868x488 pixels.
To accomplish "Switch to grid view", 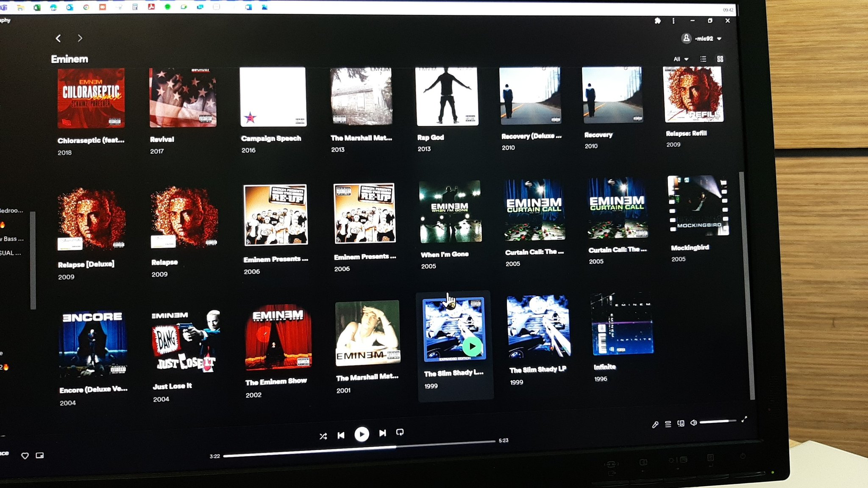I will [720, 59].
